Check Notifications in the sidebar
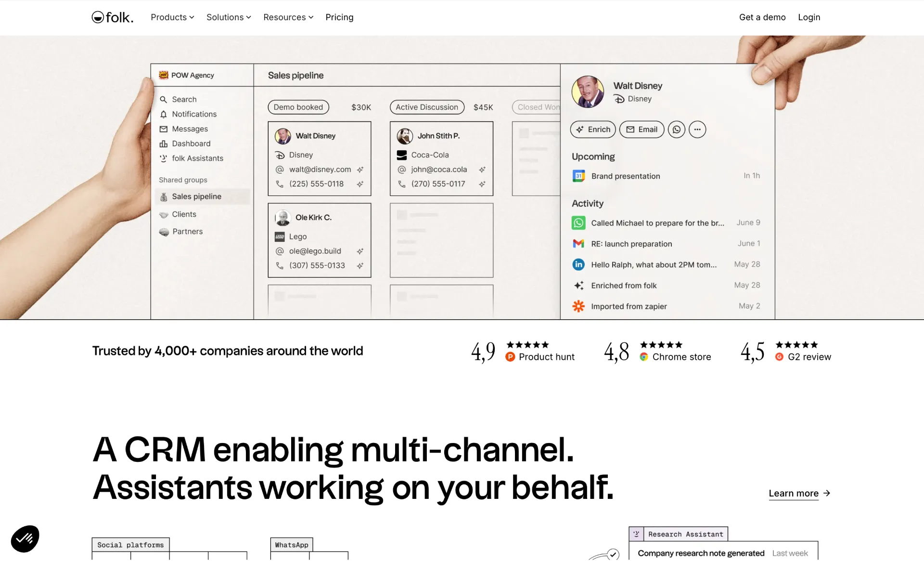Image resolution: width=924 pixels, height=561 pixels. tap(194, 114)
